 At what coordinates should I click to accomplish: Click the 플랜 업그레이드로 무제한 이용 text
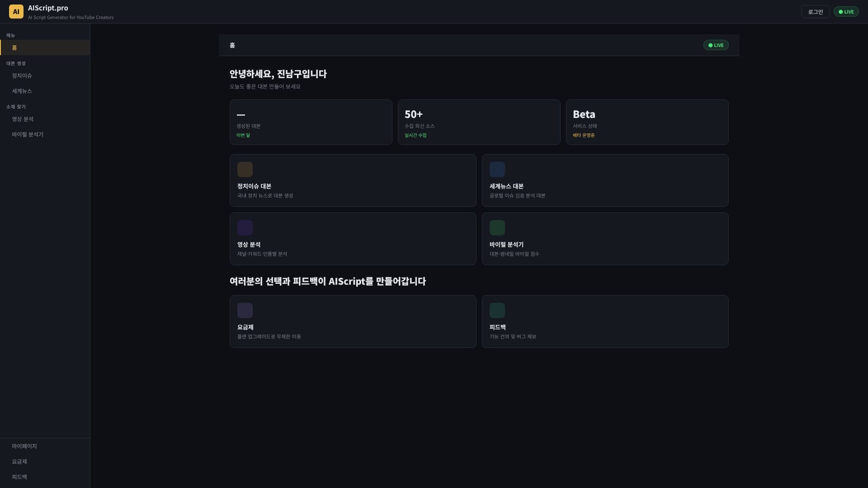tap(269, 337)
